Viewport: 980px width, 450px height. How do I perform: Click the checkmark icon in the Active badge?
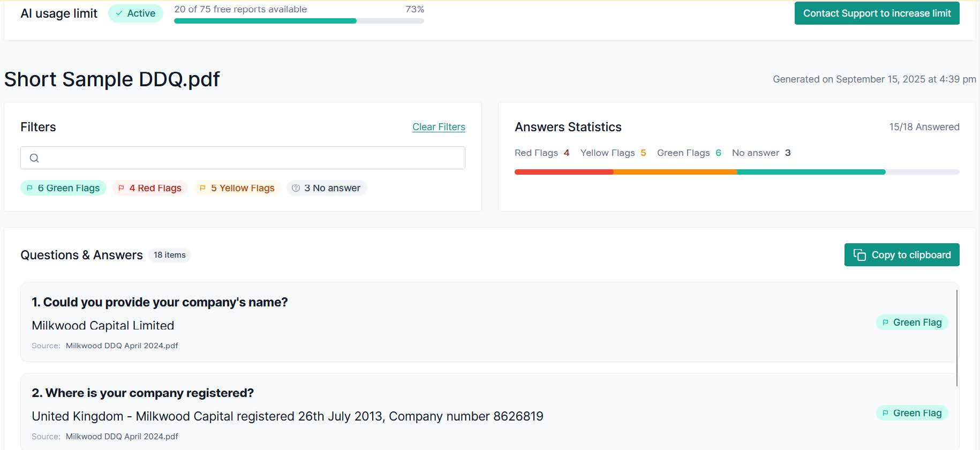tap(119, 13)
